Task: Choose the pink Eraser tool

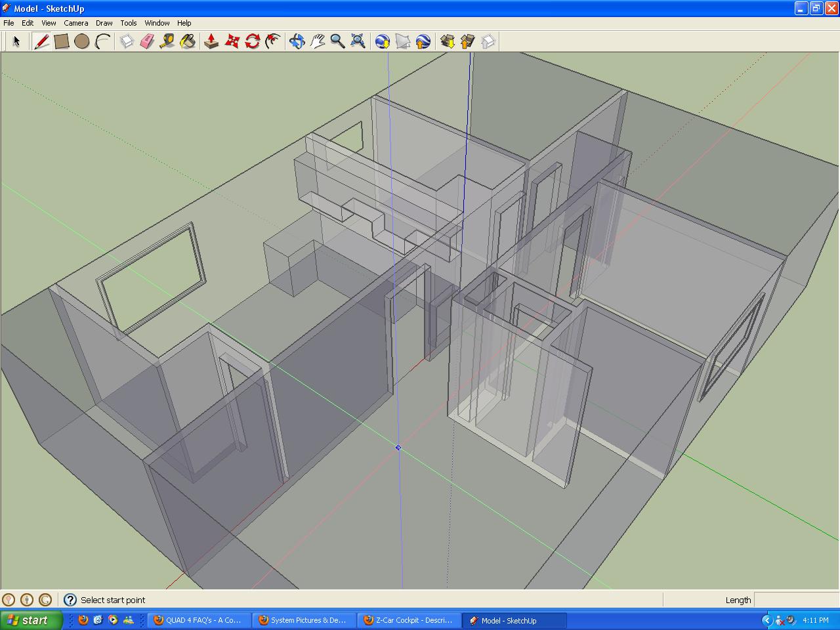Action: (x=147, y=41)
